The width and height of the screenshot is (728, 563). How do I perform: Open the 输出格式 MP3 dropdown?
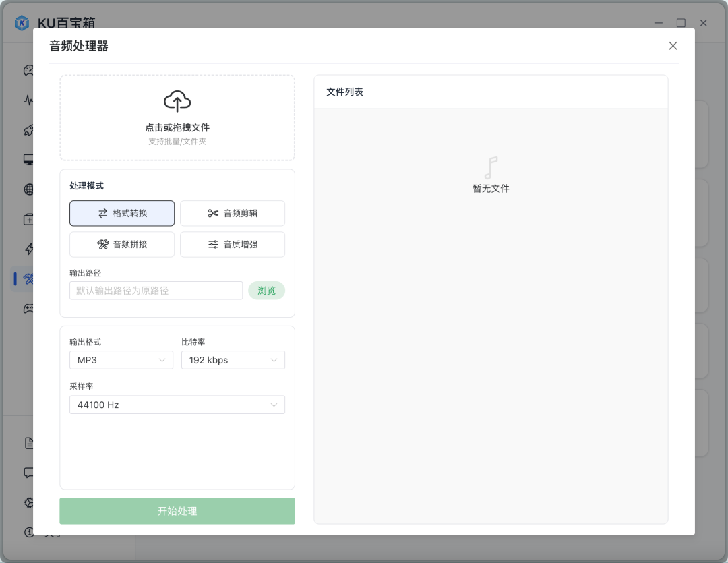tap(121, 360)
